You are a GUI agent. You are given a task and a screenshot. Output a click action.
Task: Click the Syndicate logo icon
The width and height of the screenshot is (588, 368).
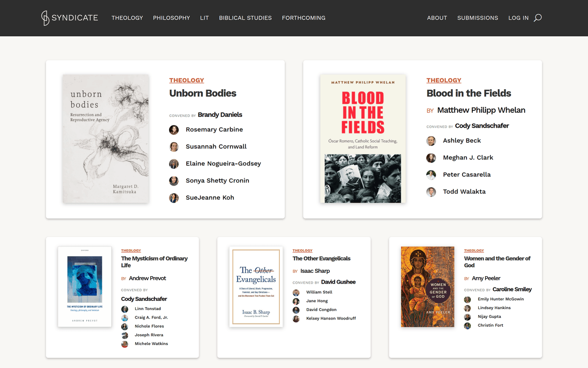[45, 18]
